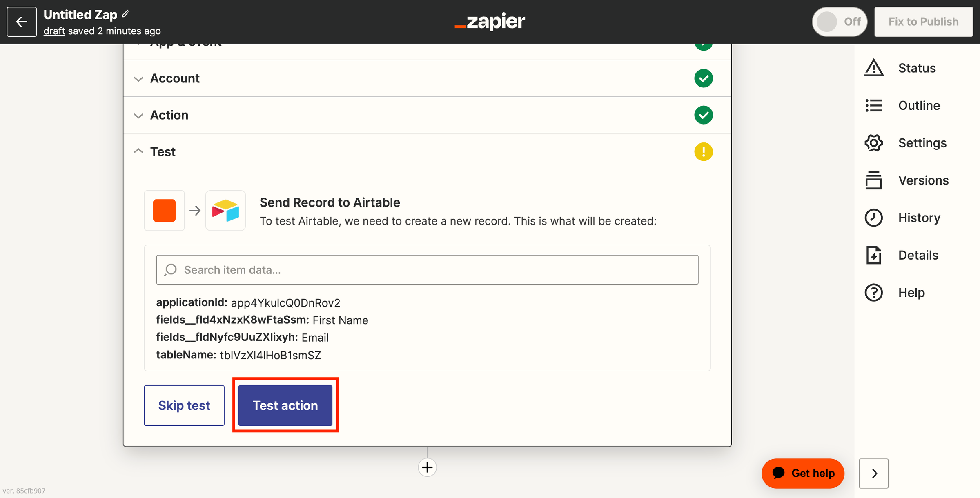This screenshot has width=980, height=498.
Task: Click the Skip test button
Action: point(184,405)
